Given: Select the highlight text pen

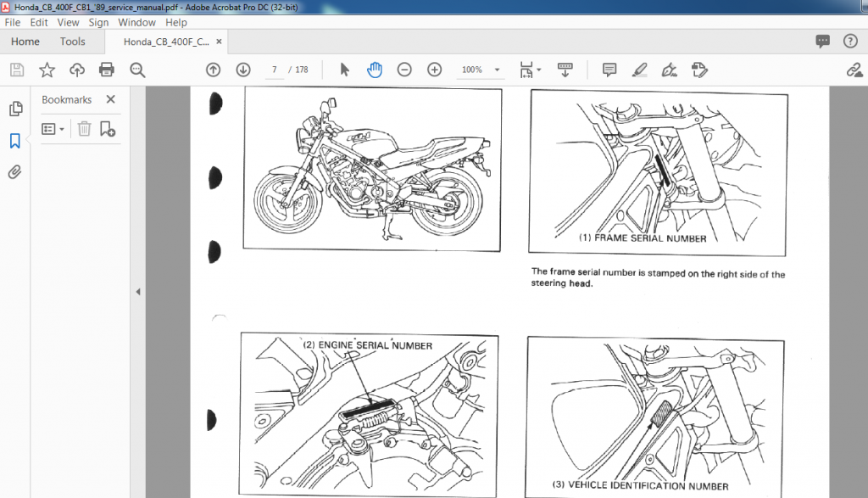Looking at the screenshot, I should pos(639,70).
